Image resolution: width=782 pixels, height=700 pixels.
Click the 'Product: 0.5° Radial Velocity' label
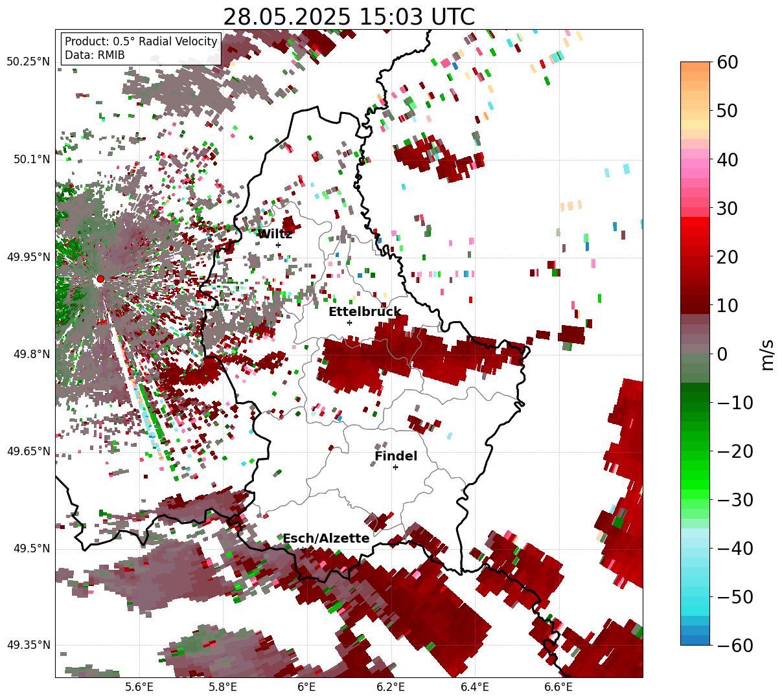click(x=141, y=41)
